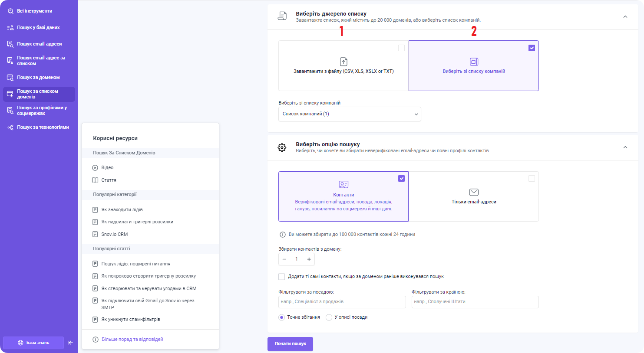Select 'Точне збігання' radio button

coord(281,317)
